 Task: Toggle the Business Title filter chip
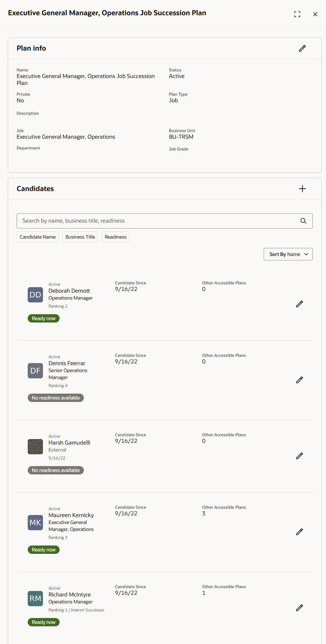[x=80, y=237]
